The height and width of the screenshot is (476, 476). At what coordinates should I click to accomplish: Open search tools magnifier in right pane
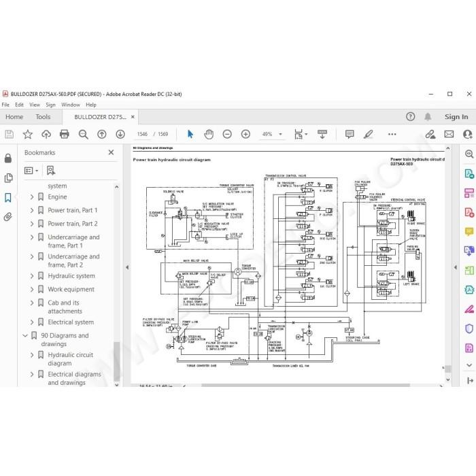click(x=469, y=154)
